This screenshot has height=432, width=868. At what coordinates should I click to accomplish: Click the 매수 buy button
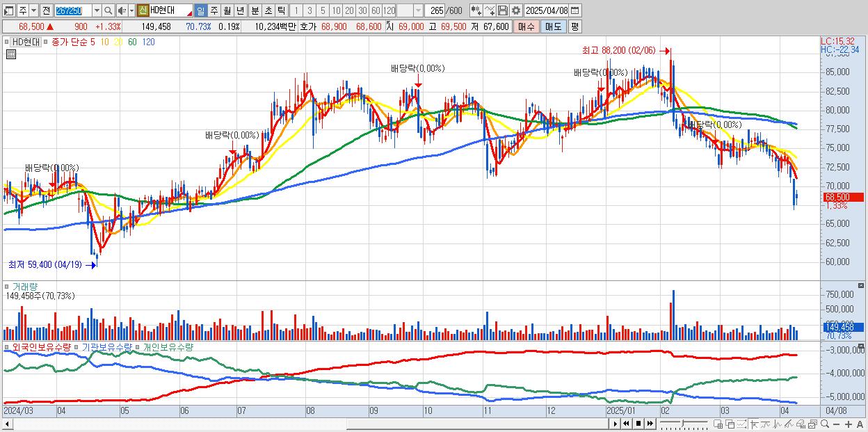point(526,26)
